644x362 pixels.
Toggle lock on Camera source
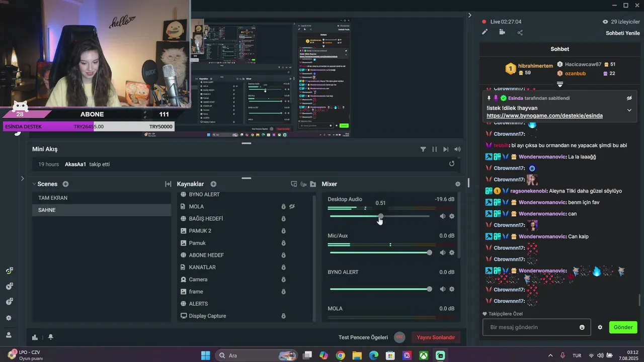[283, 280]
